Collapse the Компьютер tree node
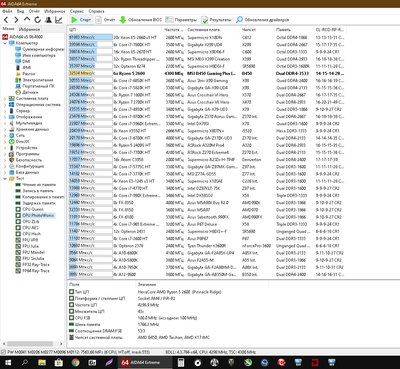The height and width of the screenshot is (369, 400). tap(5, 43)
